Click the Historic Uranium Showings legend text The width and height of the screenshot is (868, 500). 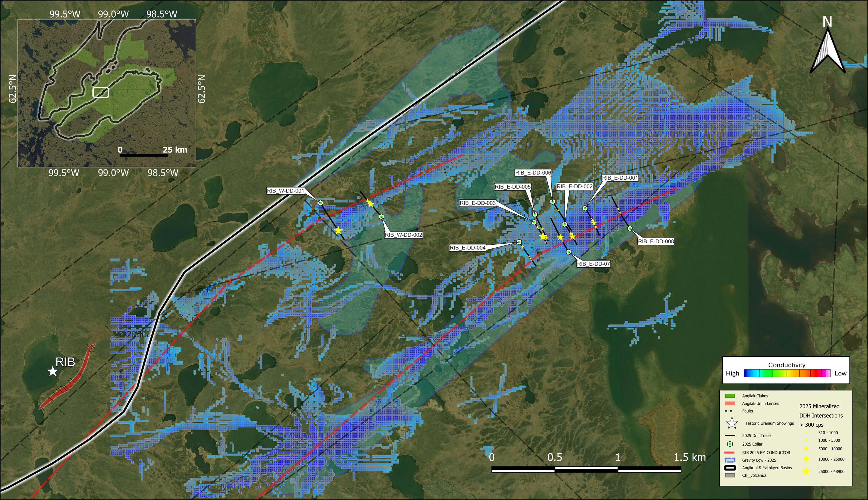pos(770,423)
